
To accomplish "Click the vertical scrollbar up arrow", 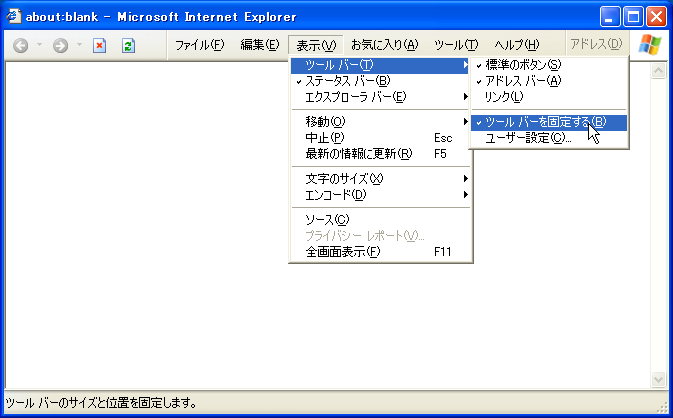I will click(658, 71).
